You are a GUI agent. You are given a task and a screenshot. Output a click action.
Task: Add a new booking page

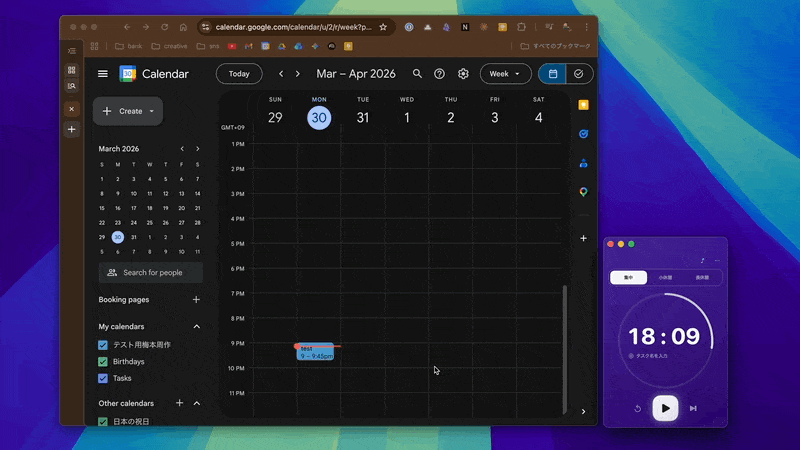(196, 299)
